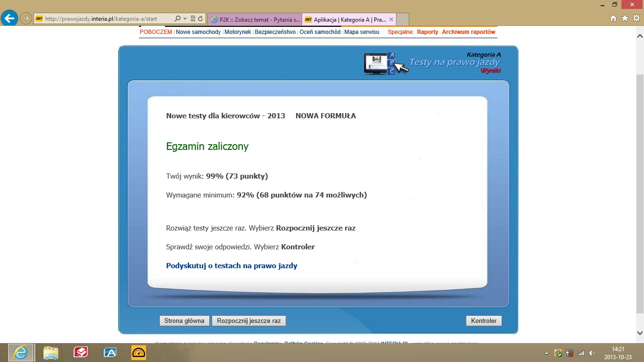Open Mapa serwisu navigation link
Viewport: 644px width, 362px height.
(362, 32)
